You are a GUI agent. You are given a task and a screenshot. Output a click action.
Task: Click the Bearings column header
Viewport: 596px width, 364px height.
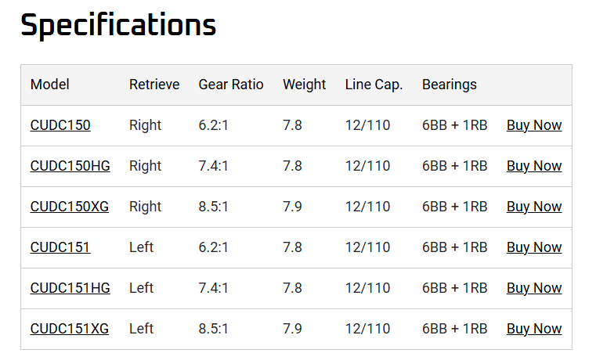(450, 85)
